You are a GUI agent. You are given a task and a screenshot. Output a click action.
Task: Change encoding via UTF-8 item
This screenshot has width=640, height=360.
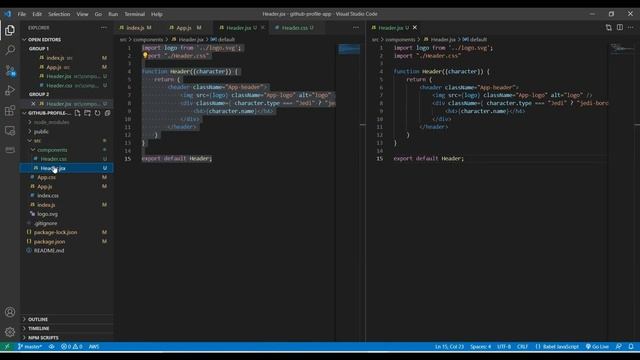tap(504, 347)
